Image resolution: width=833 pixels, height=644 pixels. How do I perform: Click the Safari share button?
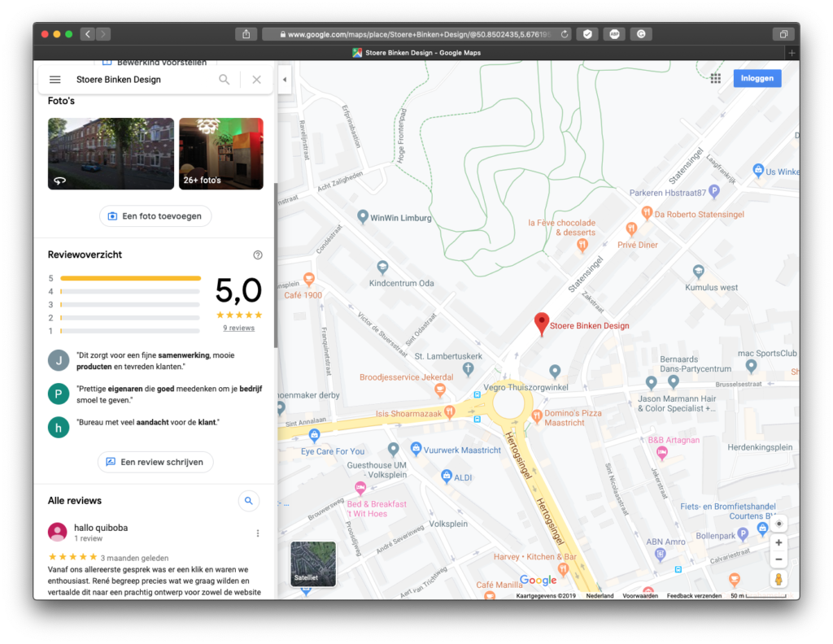click(246, 34)
